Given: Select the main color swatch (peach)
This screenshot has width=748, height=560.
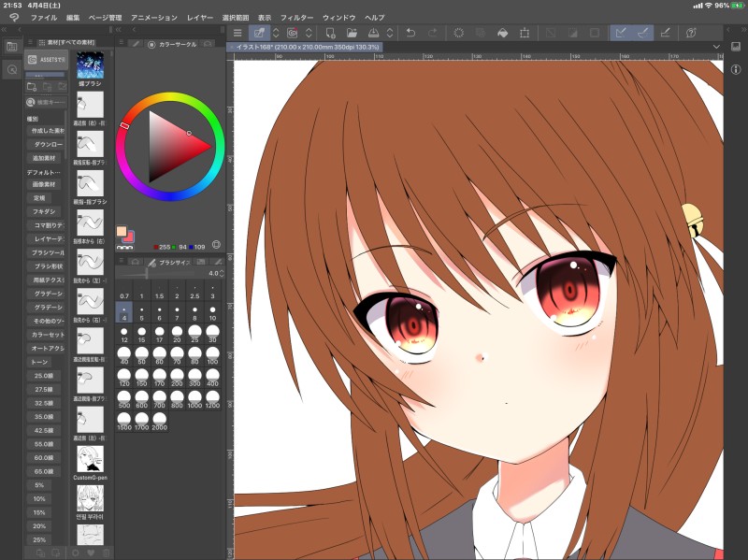Looking at the screenshot, I should tap(122, 232).
